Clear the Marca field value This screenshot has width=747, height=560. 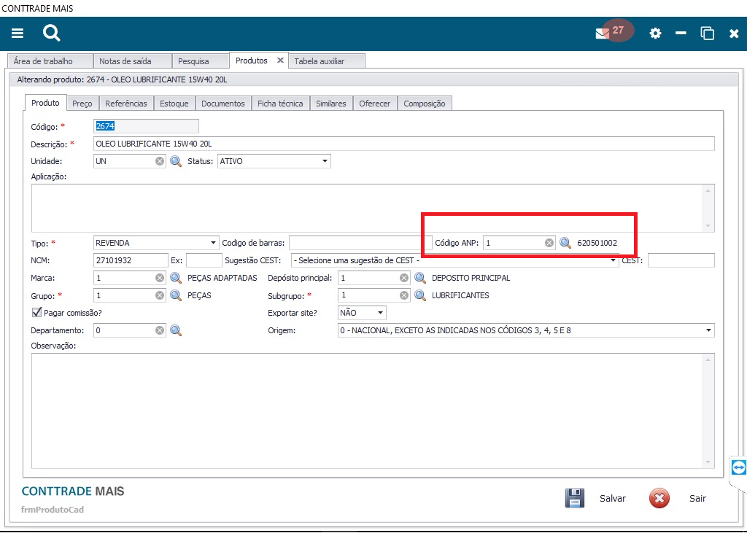[x=160, y=278]
